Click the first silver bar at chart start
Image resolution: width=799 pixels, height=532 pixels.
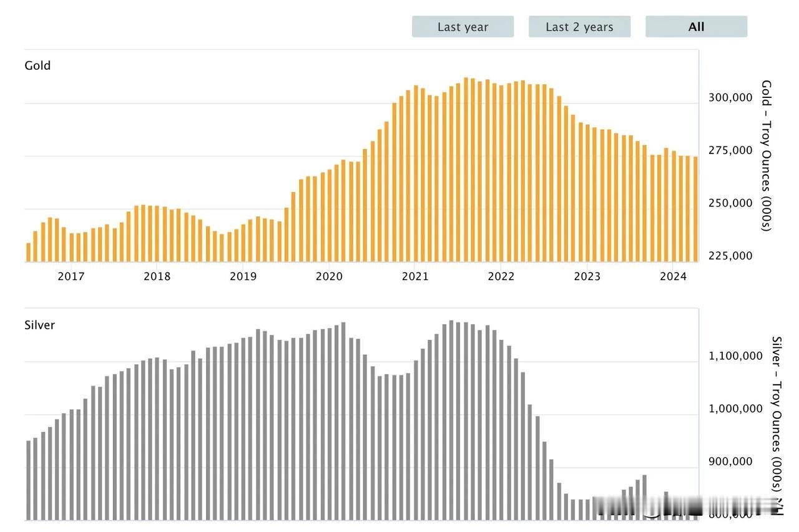[28, 480]
